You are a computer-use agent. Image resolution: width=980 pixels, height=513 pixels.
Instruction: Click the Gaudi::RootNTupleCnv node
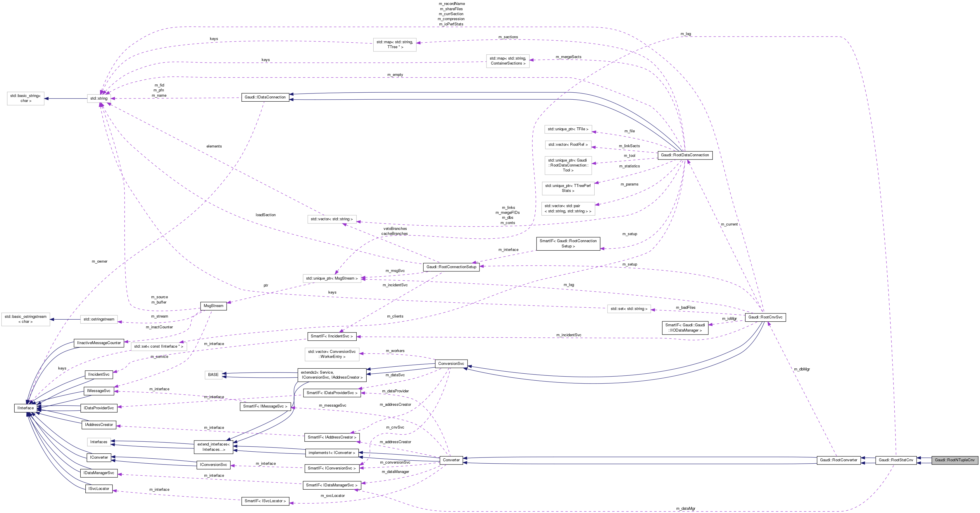954,460
